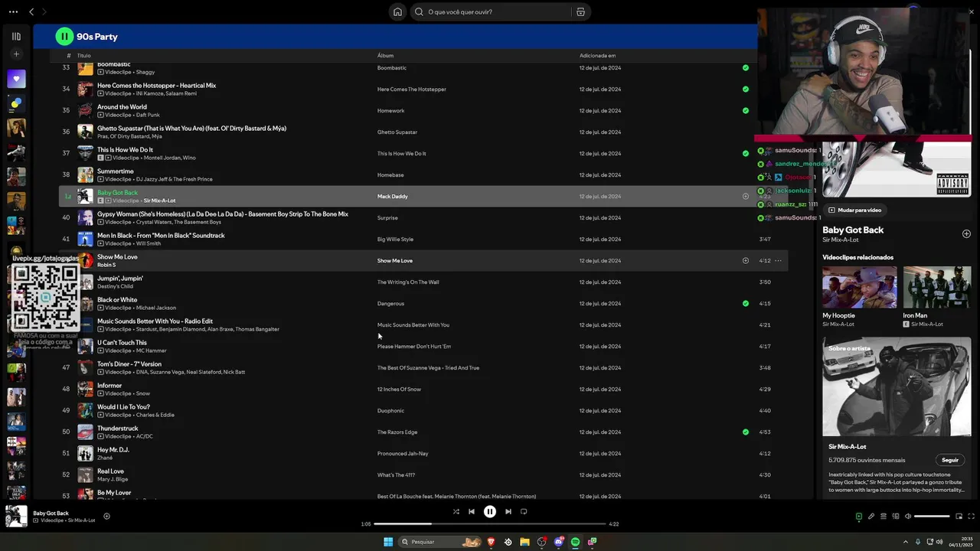
Task: Add Baby Got Back from Now Playing panel
Action: coord(966,233)
